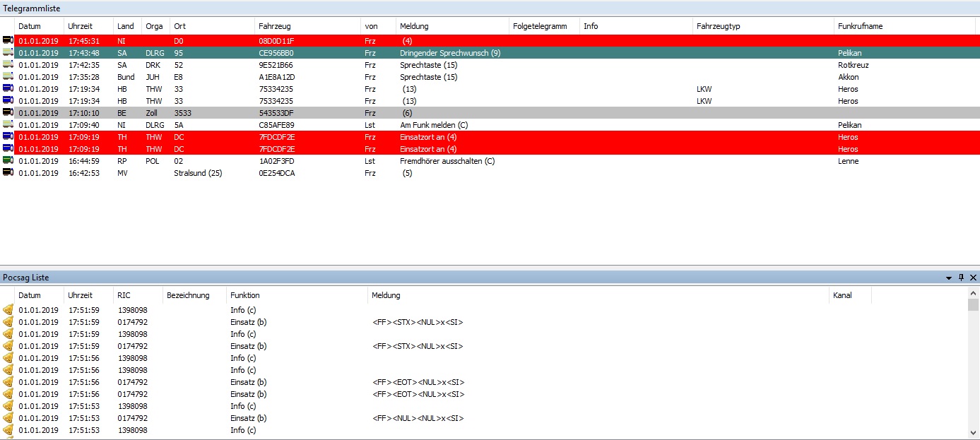The image size is (980, 440).
Task: Select the 'Am Funk melden (C)' telegram row
Action: [x=433, y=125]
